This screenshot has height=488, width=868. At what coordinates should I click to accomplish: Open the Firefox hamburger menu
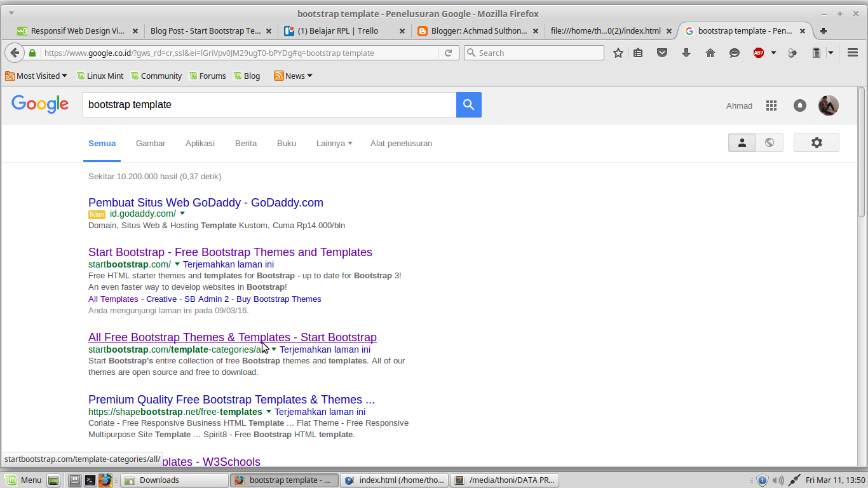click(x=853, y=53)
